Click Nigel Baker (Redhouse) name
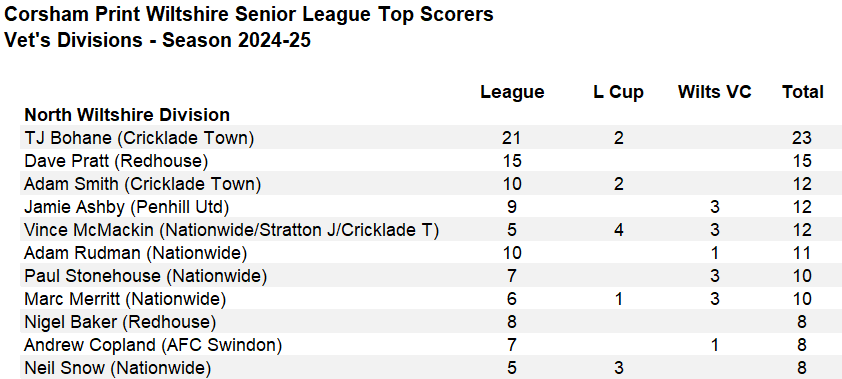 click(120, 322)
